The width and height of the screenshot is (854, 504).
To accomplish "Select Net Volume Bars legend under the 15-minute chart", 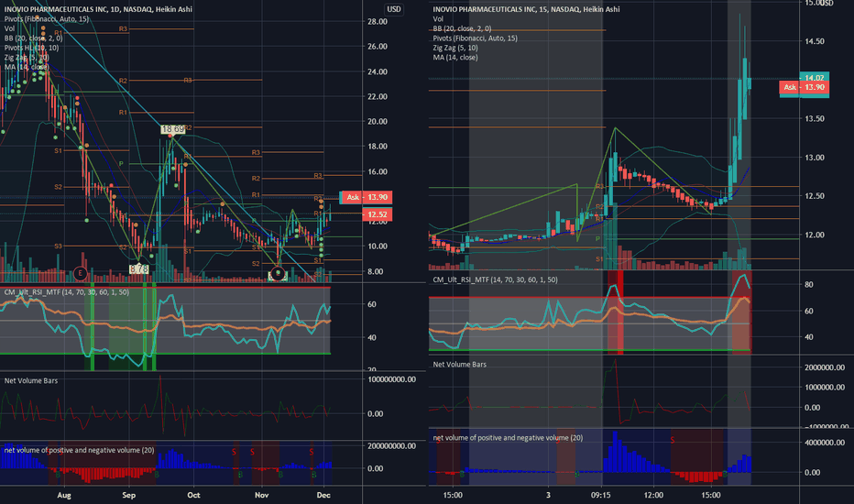I will (x=460, y=364).
